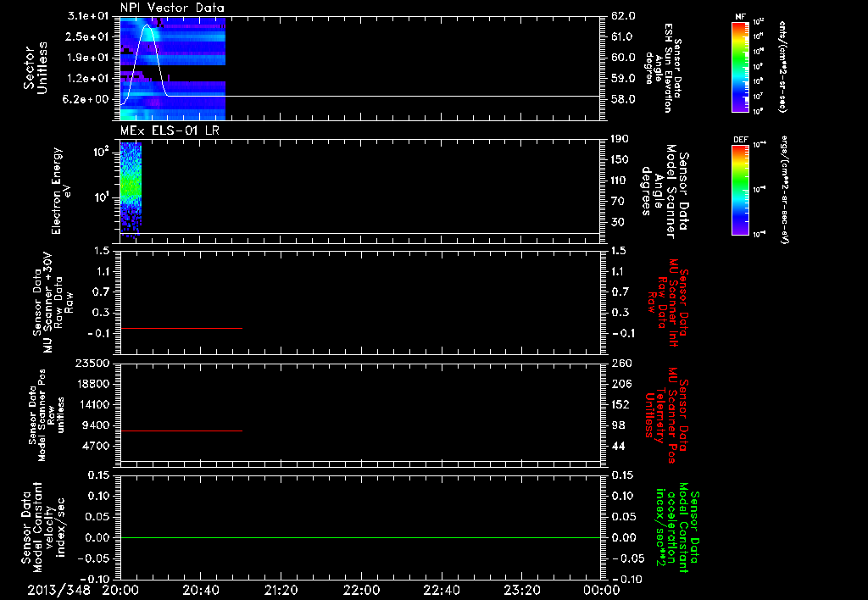This screenshot has width=868, height=600.
Task: Click the '23:20' time axis label
Action: tap(521, 590)
